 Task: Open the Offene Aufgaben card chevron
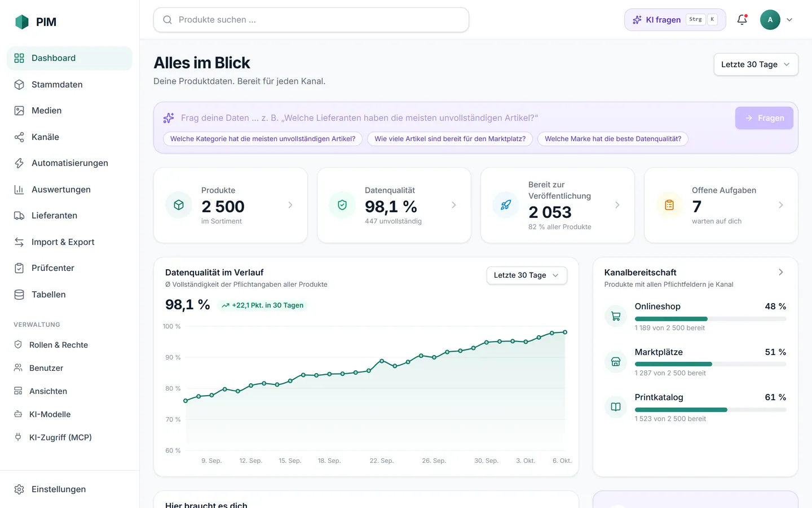(781, 205)
